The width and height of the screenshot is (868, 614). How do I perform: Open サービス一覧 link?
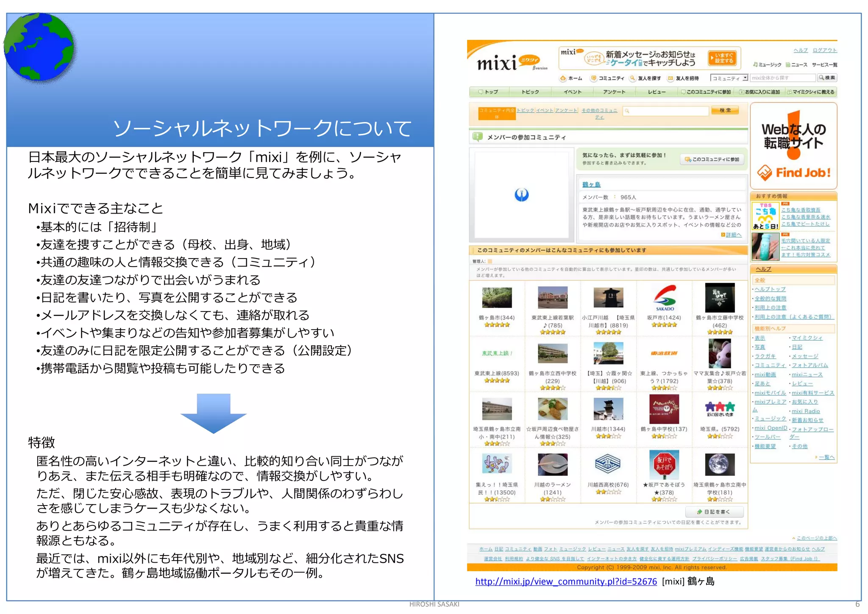[x=824, y=65]
